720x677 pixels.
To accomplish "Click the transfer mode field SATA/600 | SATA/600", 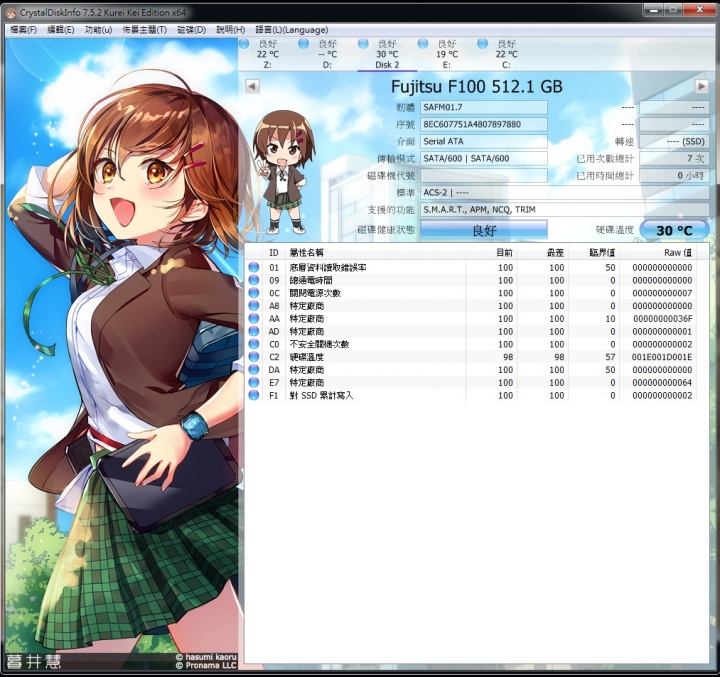I will [484, 158].
